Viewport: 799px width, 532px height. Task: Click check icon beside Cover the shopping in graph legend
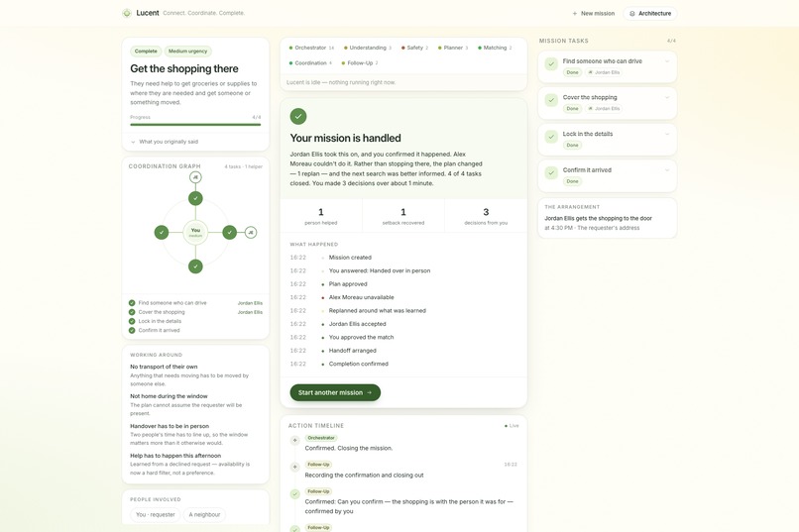(132, 312)
